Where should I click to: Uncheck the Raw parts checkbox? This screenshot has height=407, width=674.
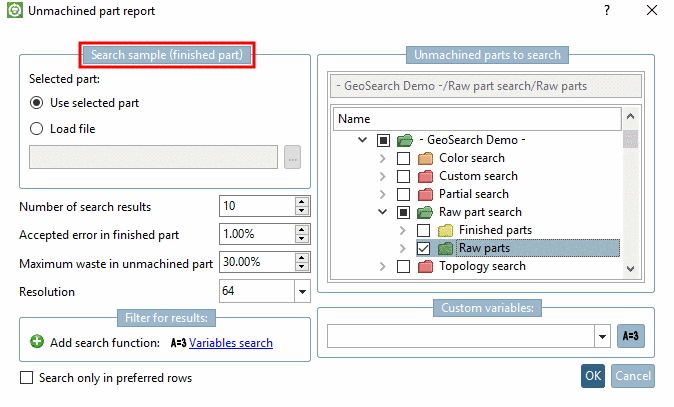[x=423, y=248]
